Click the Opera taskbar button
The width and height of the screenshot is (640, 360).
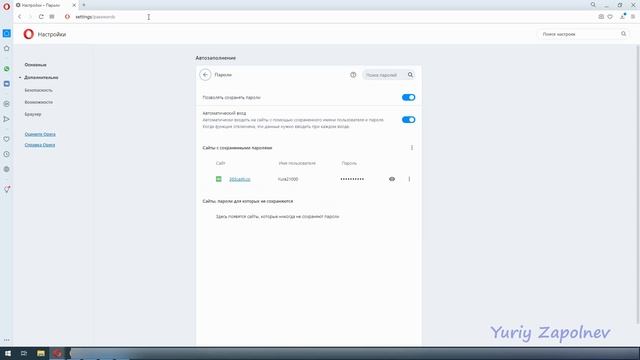point(57,353)
